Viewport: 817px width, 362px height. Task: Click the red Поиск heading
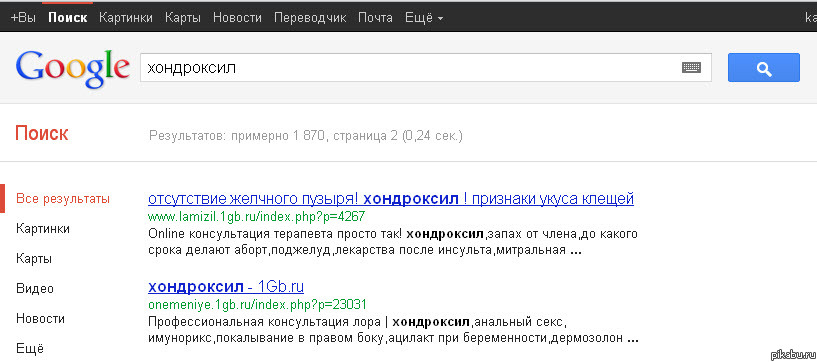[42, 134]
